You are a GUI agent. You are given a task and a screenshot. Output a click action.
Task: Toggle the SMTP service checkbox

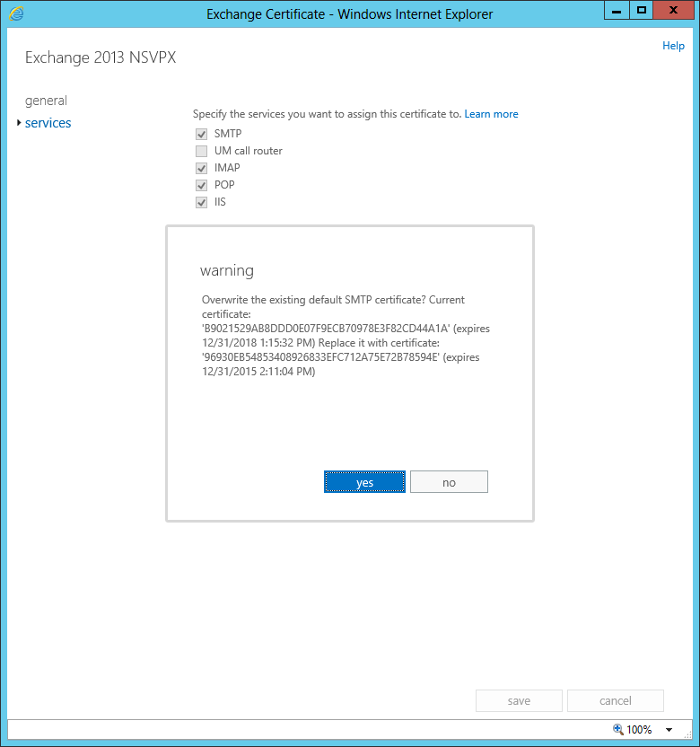pos(201,134)
